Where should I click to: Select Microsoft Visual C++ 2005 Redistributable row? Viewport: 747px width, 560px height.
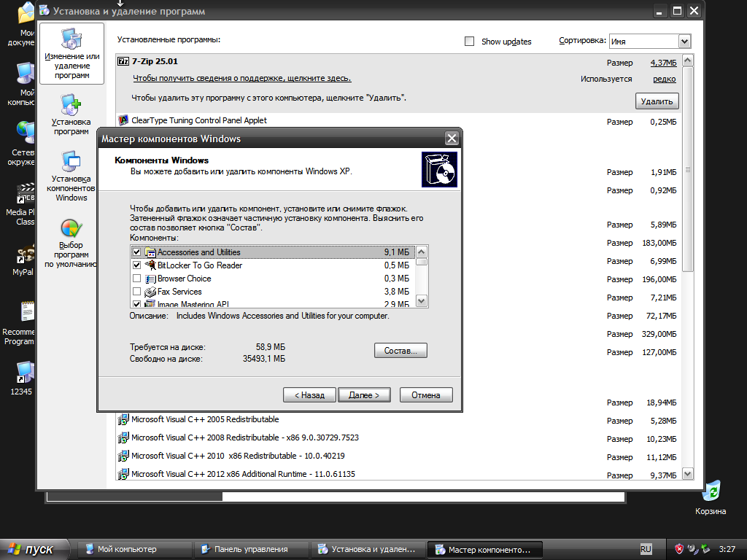[399, 419]
